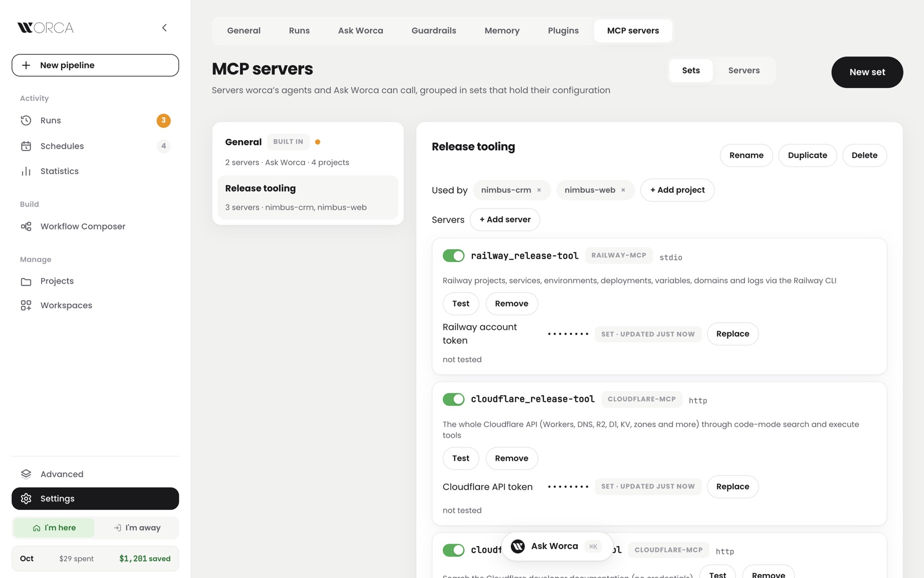The image size is (924, 578).
Task: Click the Advanced sidebar label
Action: tap(62, 474)
